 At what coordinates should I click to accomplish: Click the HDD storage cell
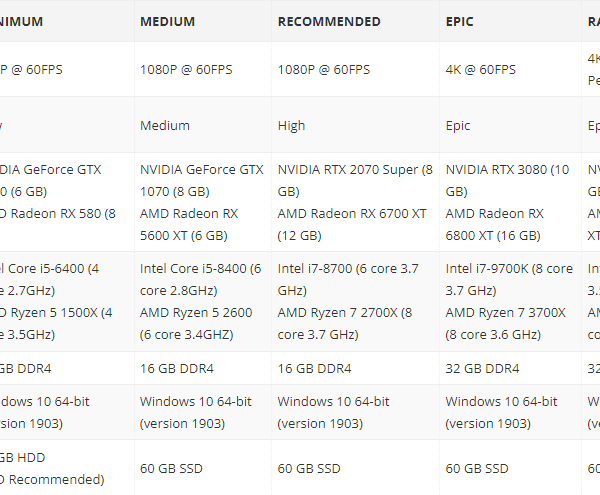[67, 468]
